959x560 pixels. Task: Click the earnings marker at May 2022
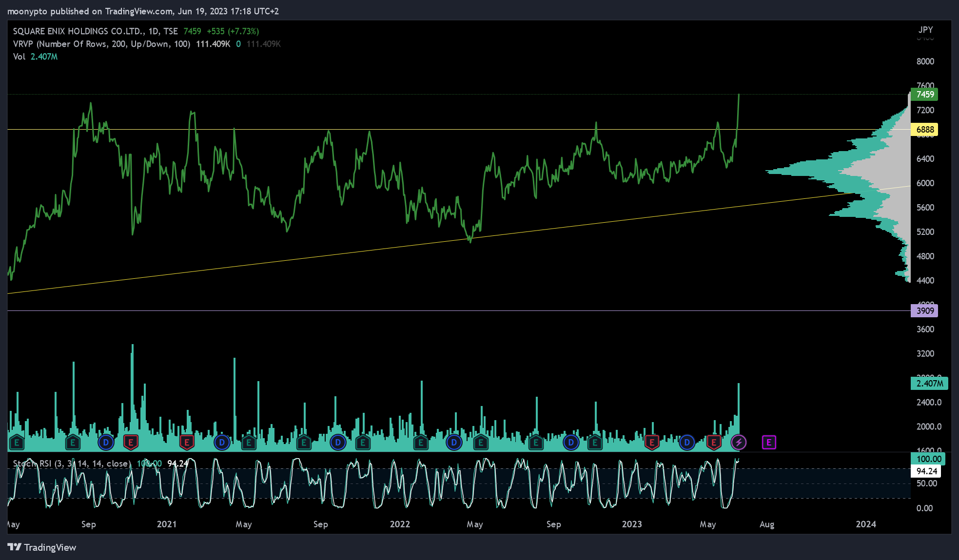481,443
